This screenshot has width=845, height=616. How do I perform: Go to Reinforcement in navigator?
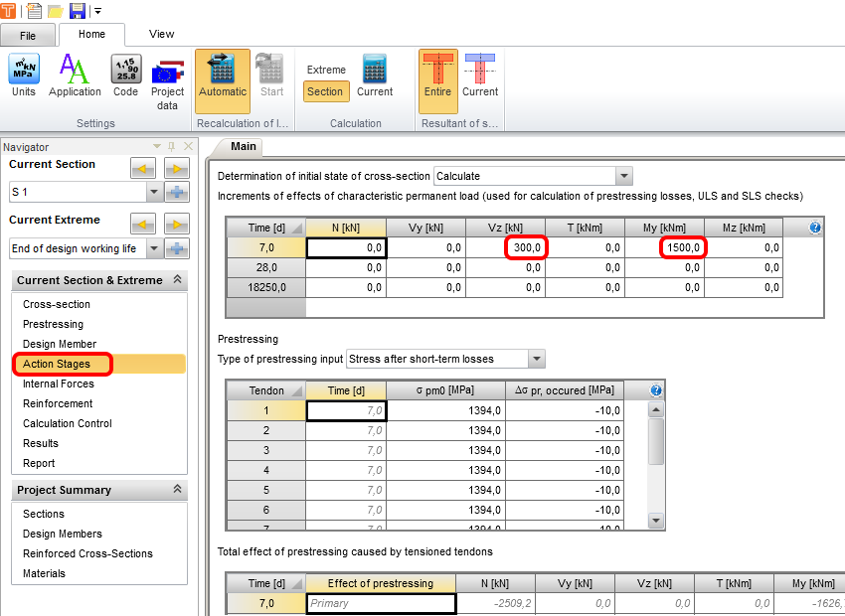(58, 403)
